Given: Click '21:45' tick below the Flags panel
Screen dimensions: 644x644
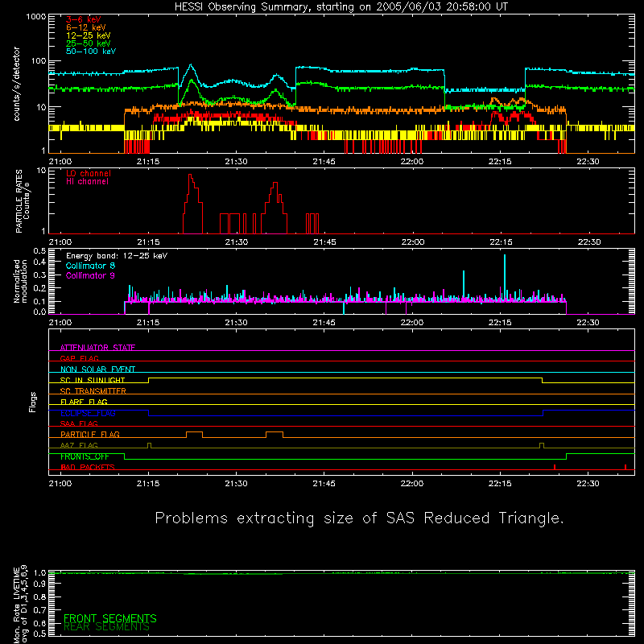Looking at the screenshot, I should pyautogui.click(x=324, y=484).
